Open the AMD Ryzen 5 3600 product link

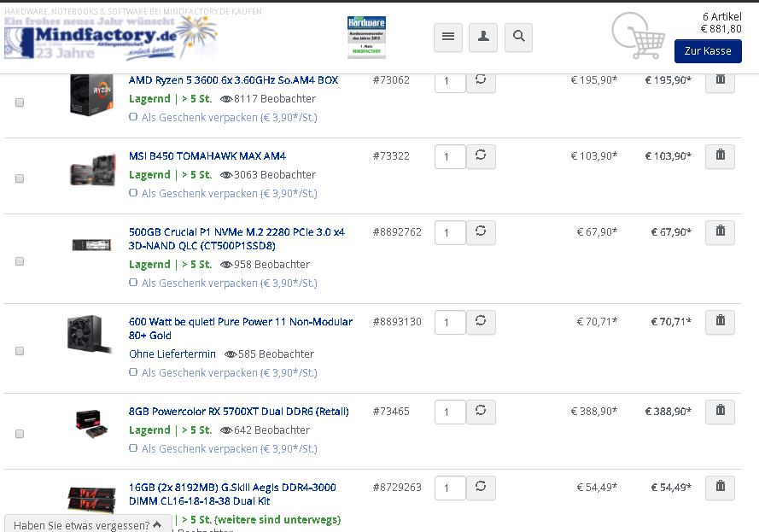[233, 80]
